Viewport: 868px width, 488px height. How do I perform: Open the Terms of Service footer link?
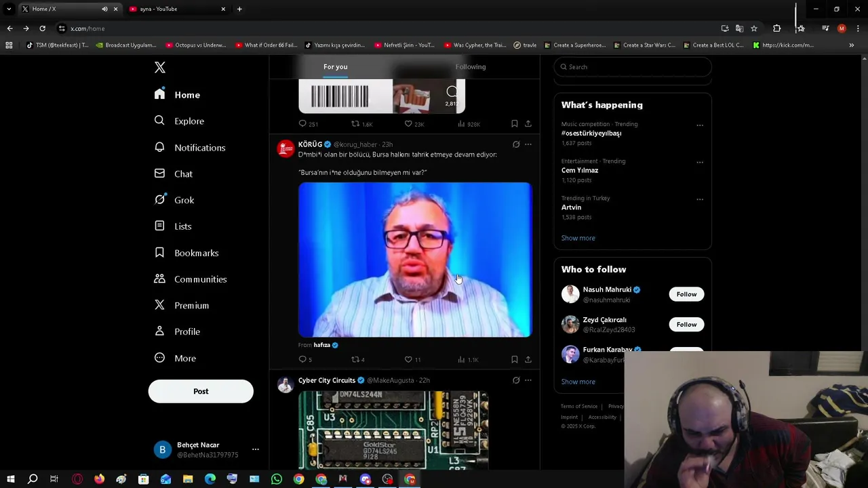pyautogui.click(x=579, y=406)
